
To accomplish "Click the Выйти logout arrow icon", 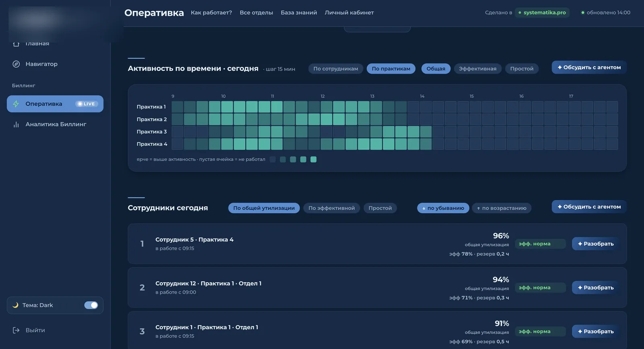I will coord(16,330).
